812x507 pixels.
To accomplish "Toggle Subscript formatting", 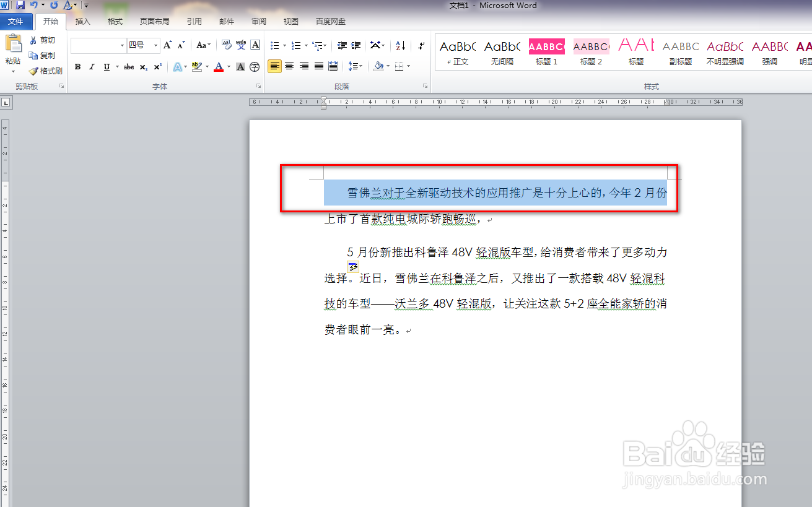I will (143, 67).
